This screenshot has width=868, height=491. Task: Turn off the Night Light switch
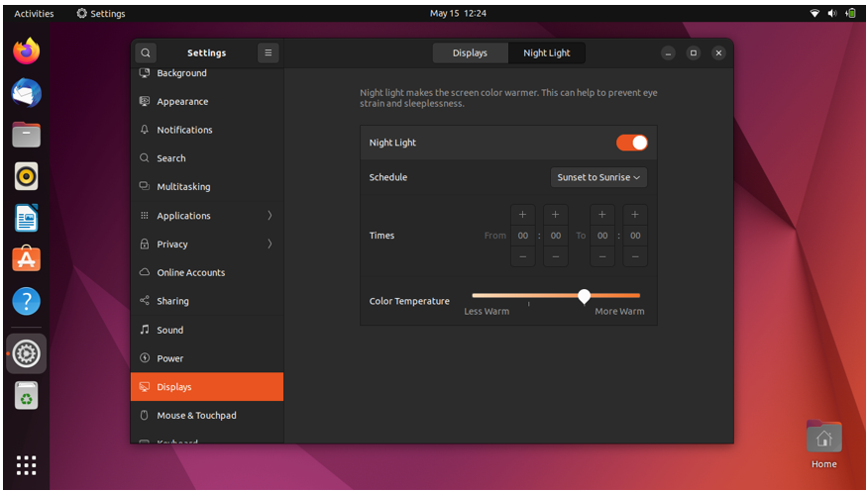(631, 143)
